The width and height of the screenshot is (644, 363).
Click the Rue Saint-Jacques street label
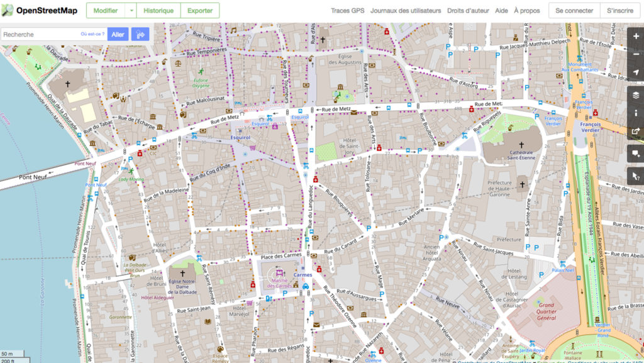(x=493, y=249)
